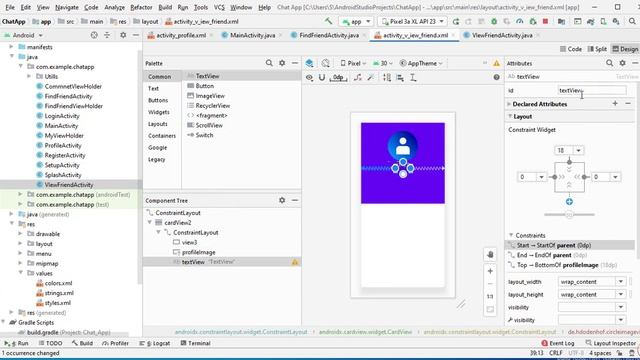
Task: Click the Zoom In plus on canvas
Action: 490,271
